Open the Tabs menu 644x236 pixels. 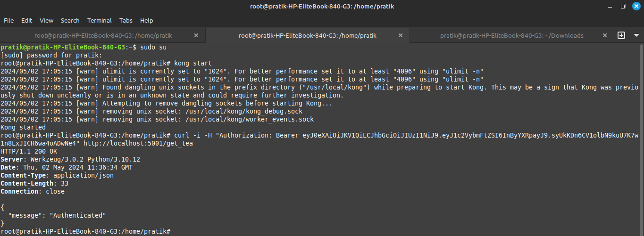[126, 21]
